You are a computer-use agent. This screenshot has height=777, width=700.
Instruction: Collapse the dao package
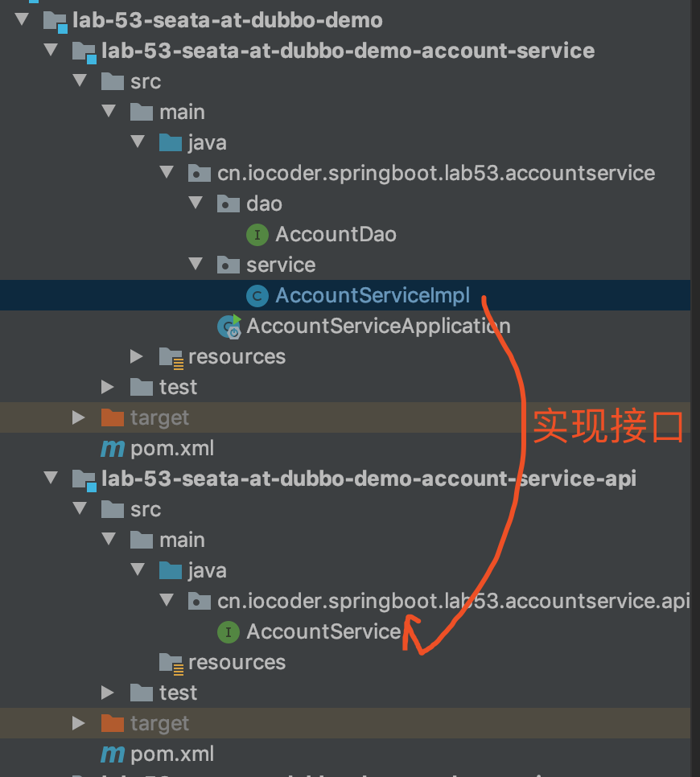tap(196, 203)
